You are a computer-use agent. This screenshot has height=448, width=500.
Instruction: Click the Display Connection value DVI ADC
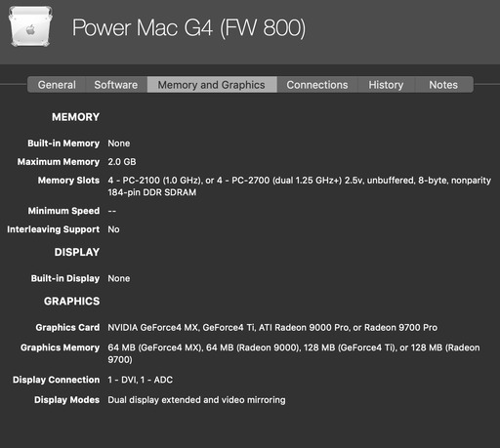tap(141, 380)
